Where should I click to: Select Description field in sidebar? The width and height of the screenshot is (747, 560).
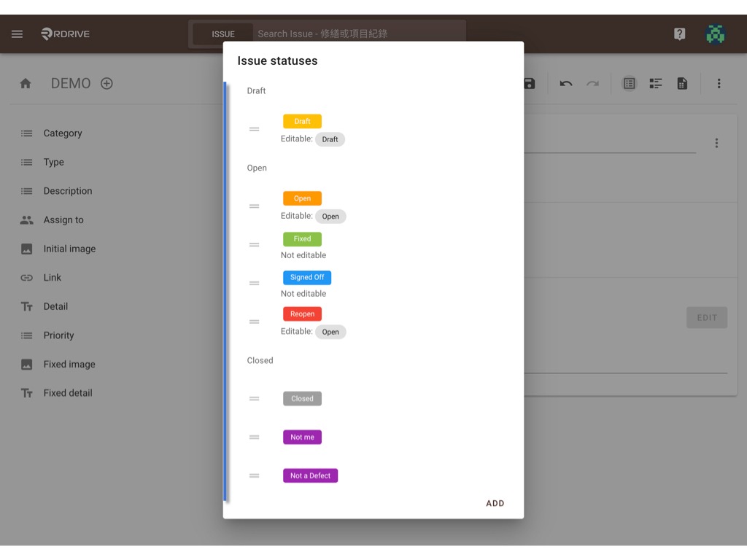(x=68, y=191)
